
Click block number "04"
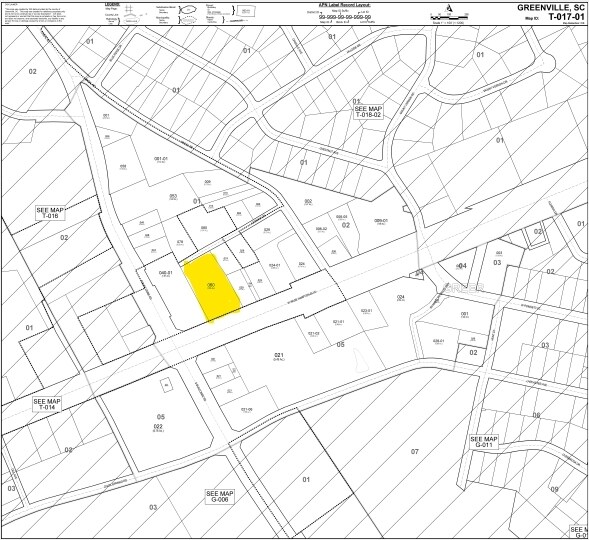click(x=462, y=265)
